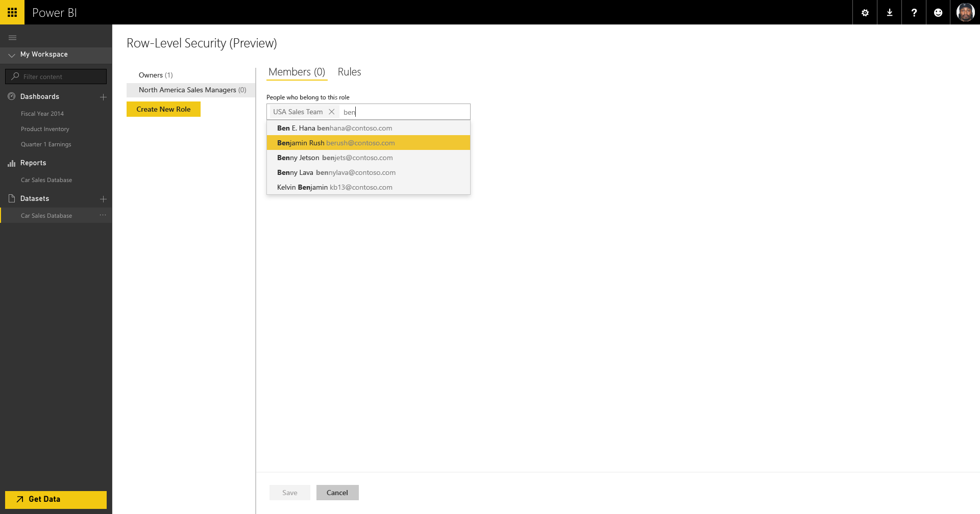Open Product Inventory dashboard
This screenshot has width=980, height=514.
pyautogui.click(x=45, y=129)
